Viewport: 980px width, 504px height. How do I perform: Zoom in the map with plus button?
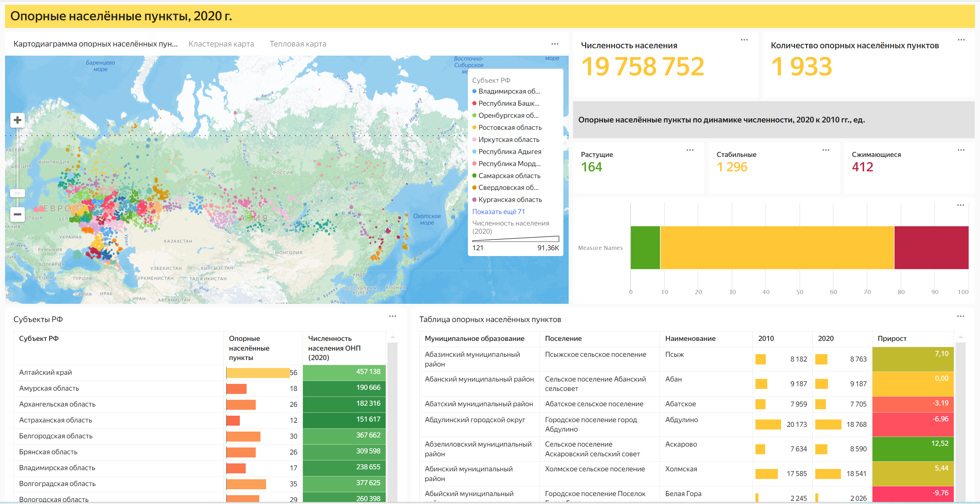pos(17,120)
